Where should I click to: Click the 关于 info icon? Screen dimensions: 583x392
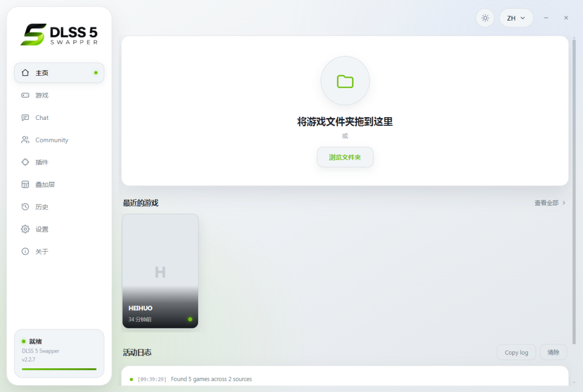pyautogui.click(x=25, y=252)
